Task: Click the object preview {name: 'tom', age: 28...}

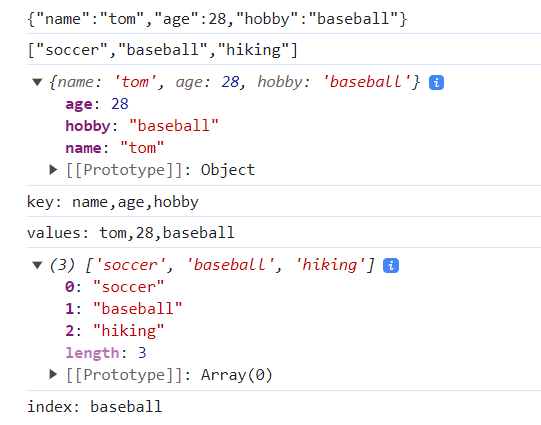Action: point(234,82)
